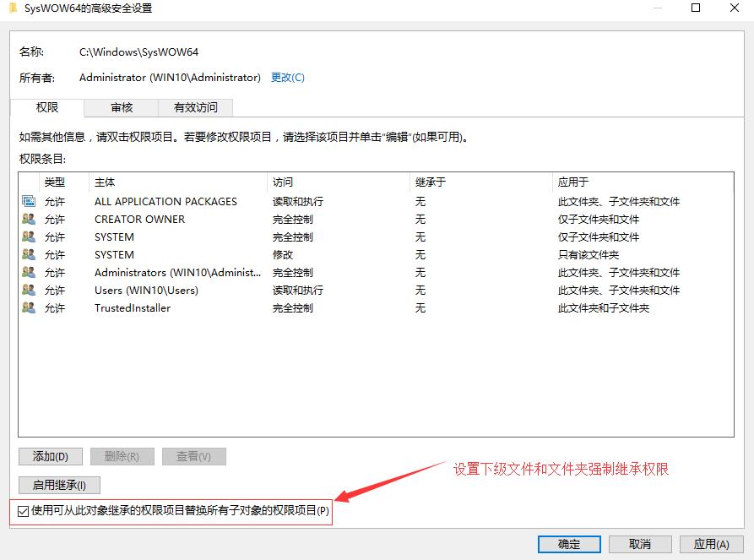
Task: Click the SYSTEM full control entry icon
Action: [x=28, y=237]
